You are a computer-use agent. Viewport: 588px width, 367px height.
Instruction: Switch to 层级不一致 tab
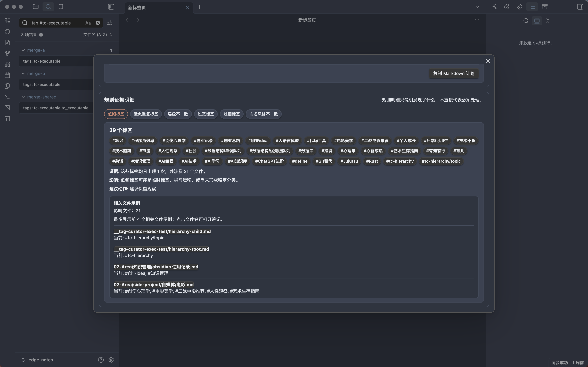(x=178, y=114)
